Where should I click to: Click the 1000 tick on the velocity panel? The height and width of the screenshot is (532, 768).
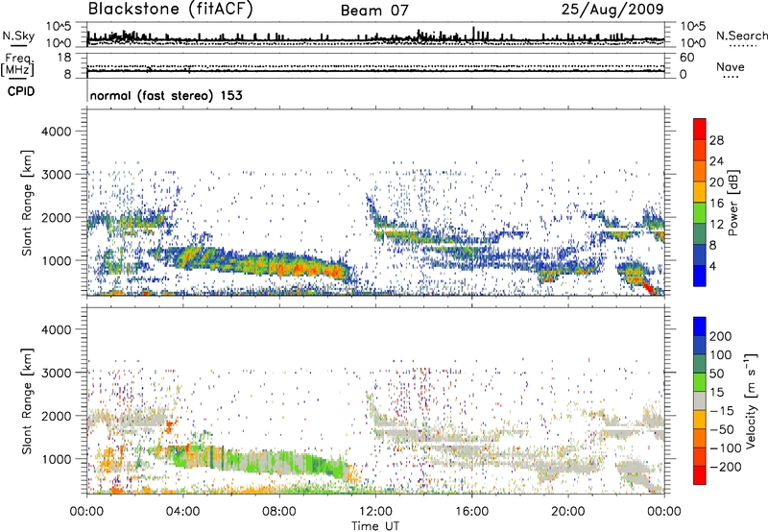[56, 458]
